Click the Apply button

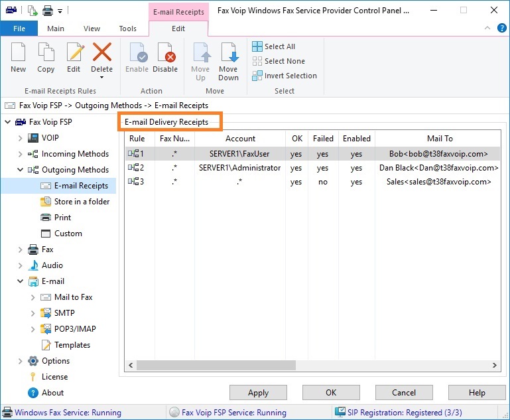[x=258, y=393]
